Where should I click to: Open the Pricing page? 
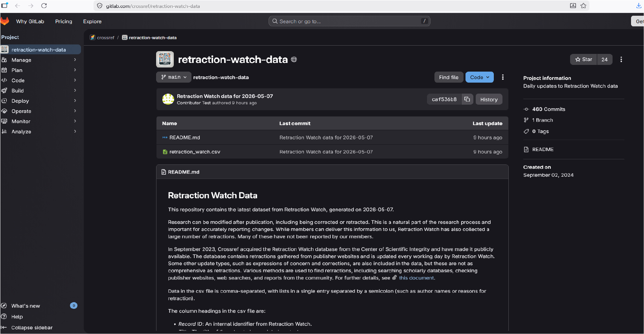click(x=64, y=21)
